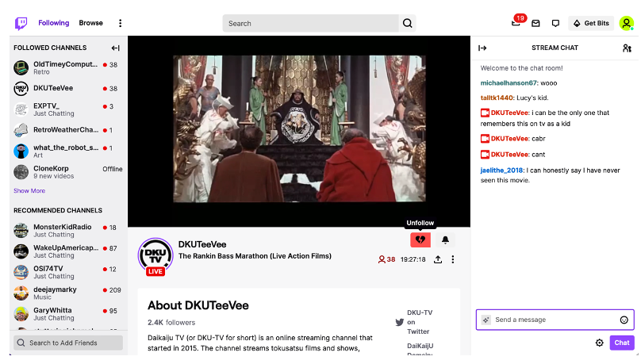Image resolution: width=641 pixels, height=364 pixels.
Task: Click deejaymarky avatar icon
Action: point(21,293)
